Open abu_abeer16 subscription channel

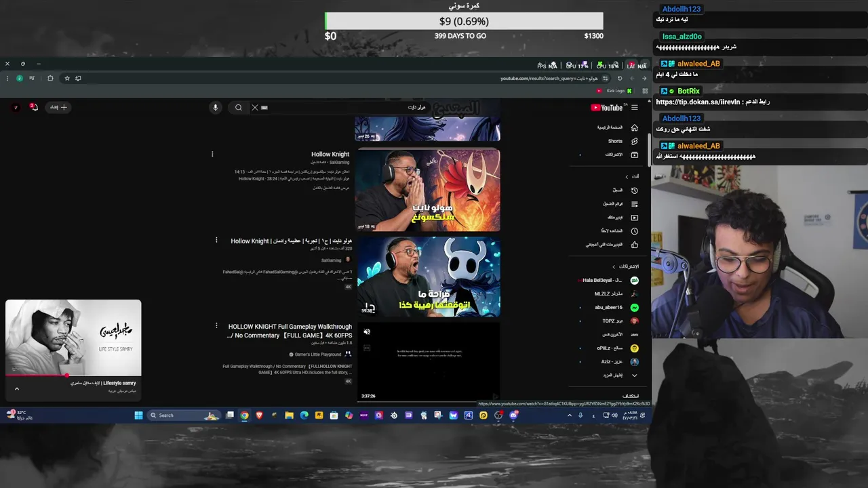pyautogui.click(x=616, y=307)
